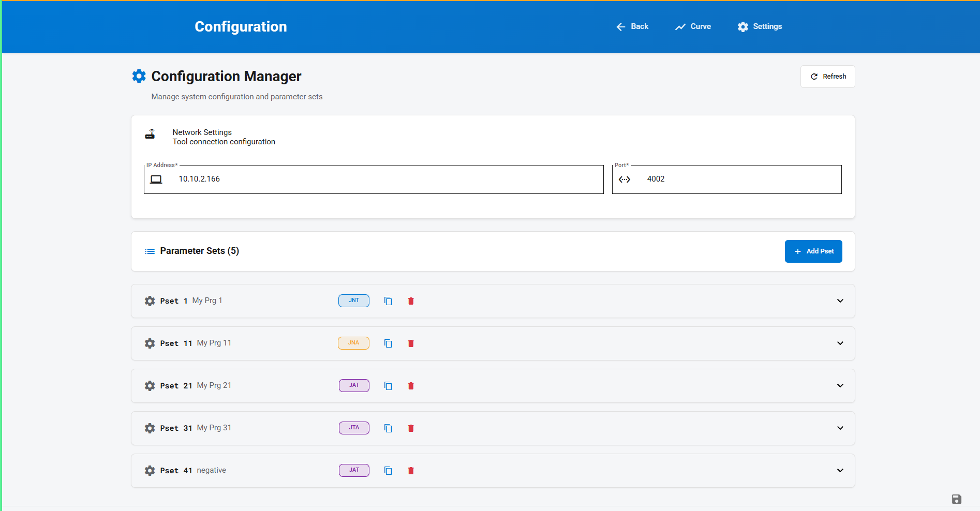Duplicate Pset 31 My Prg 31
Screen dimensions: 980x511
pos(388,428)
